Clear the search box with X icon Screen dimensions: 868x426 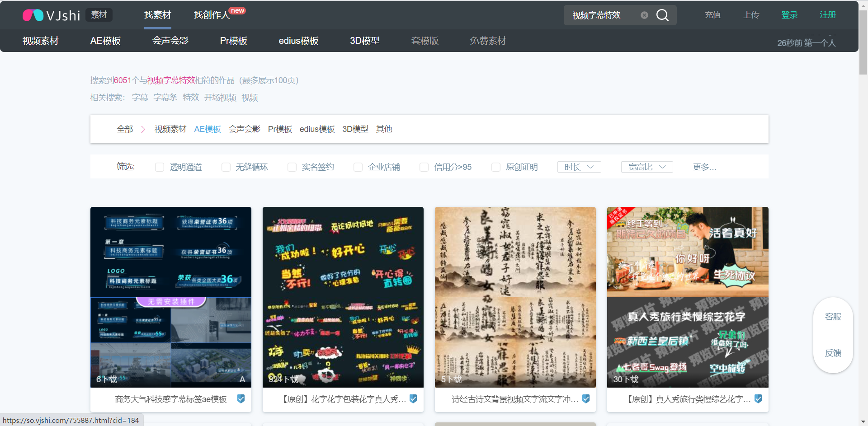pos(644,15)
